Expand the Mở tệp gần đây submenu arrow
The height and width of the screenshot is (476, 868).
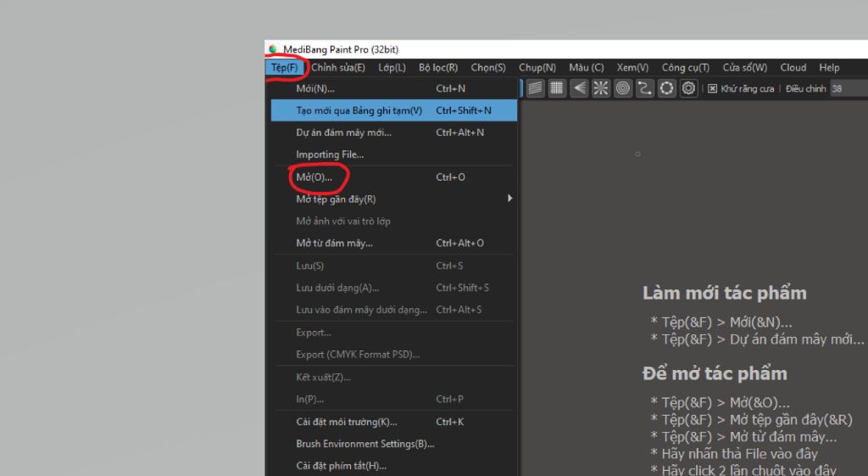[x=509, y=199]
